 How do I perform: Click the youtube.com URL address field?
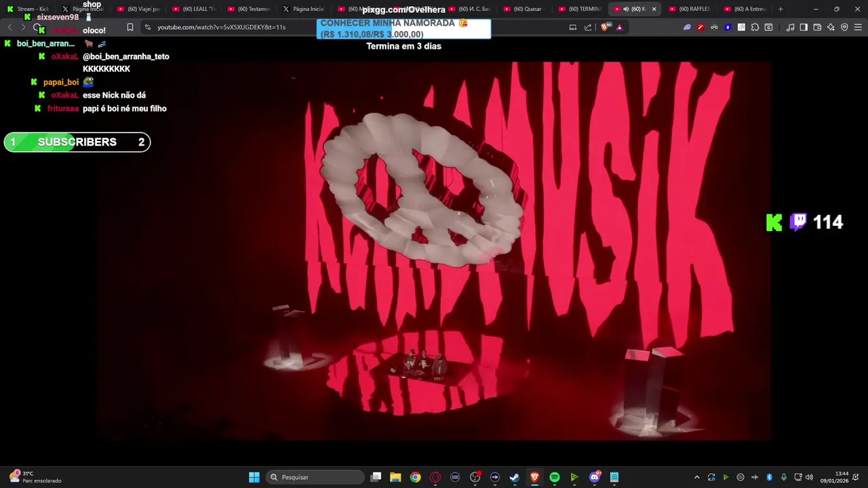(353, 27)
